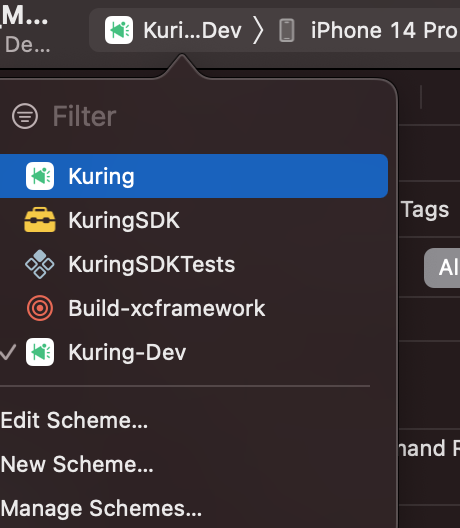
Task: Click the toolbar scheme app icon
Action: 119,30
